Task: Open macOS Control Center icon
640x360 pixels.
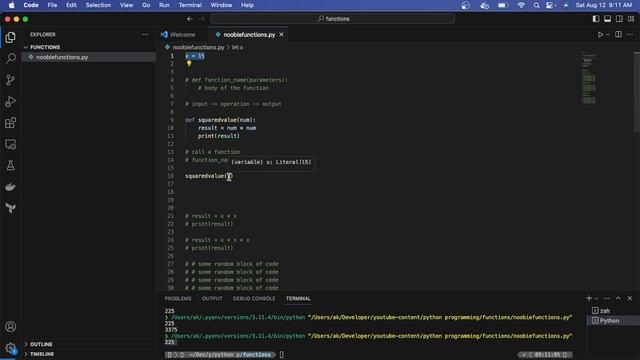Action: pos(550,5)
